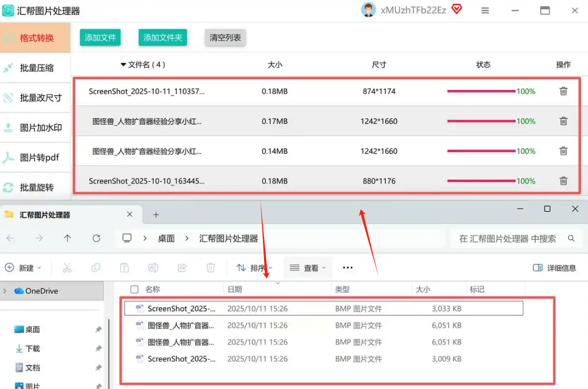
Task: Click progress bar of 0.17MB row
Action: point(481,121)
